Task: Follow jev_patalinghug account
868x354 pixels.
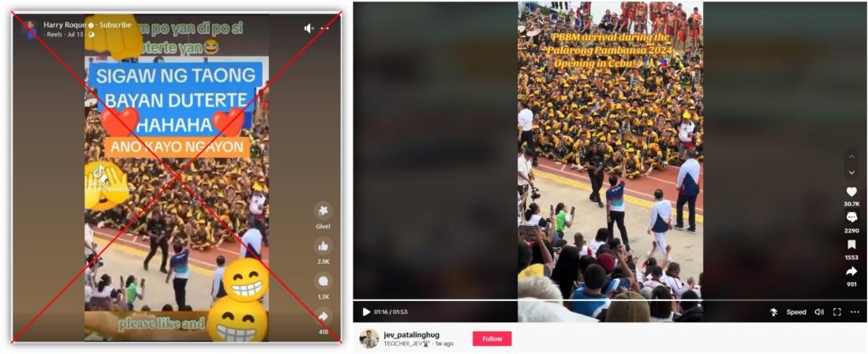Action: coord(492,338)
